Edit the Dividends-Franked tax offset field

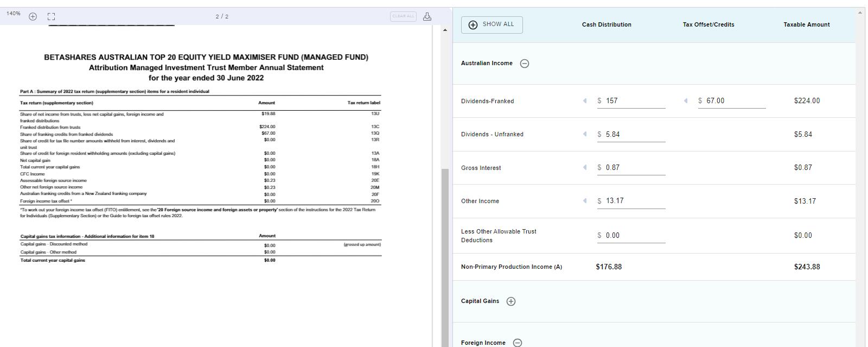732,101
